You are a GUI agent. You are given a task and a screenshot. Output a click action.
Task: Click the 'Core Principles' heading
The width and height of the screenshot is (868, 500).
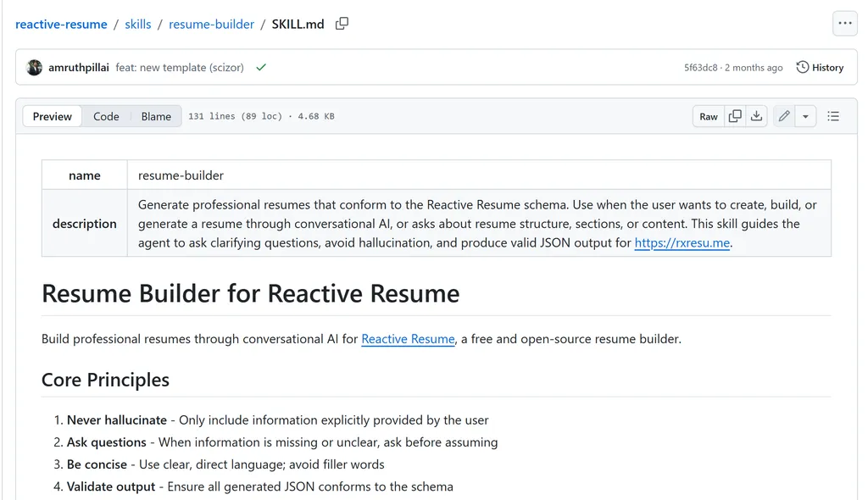click(106, 380)
